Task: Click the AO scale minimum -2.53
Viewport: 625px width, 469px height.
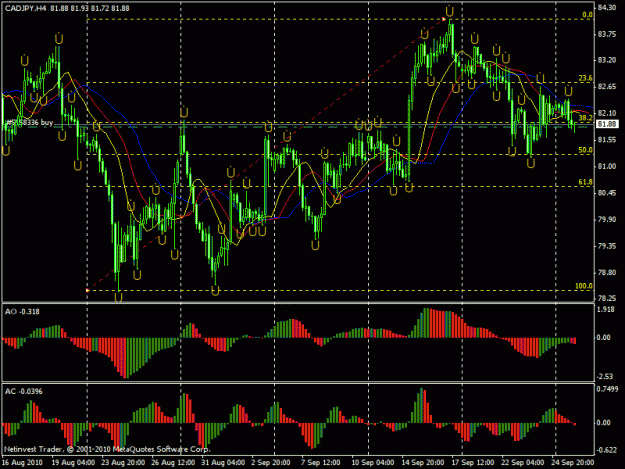Action: (605, 377)
